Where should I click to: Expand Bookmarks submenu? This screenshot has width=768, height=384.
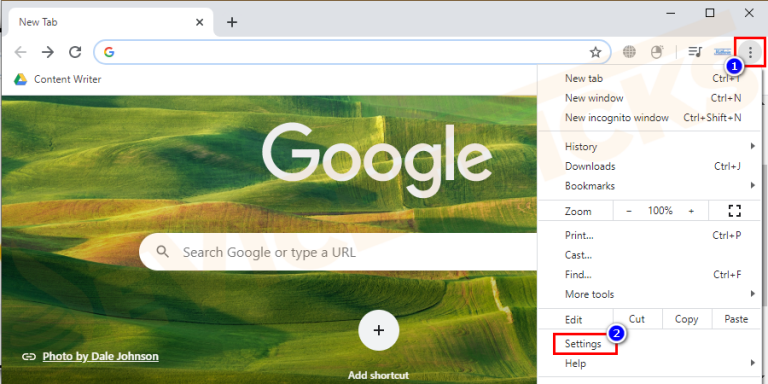pos(650,186)
